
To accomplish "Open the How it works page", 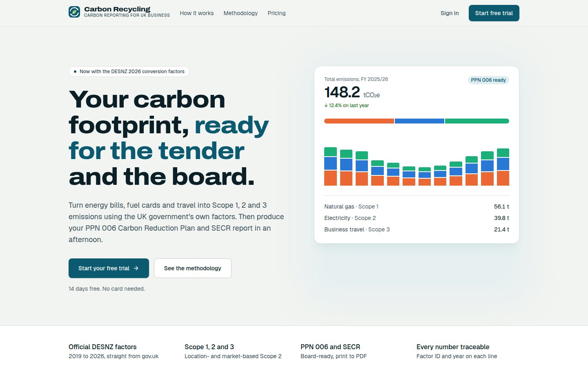I will (x=197, y=13).
